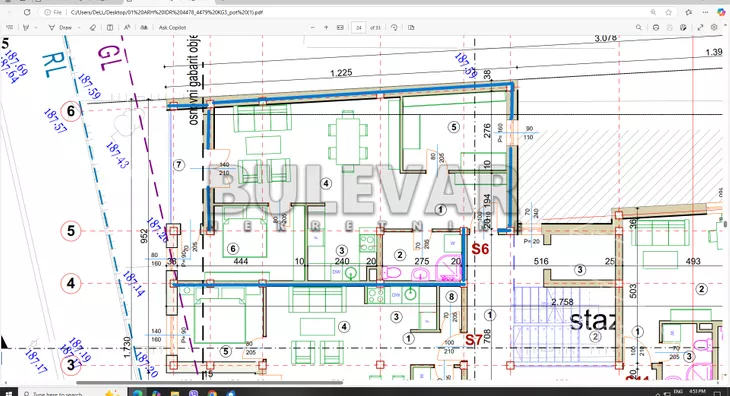The height and width of the screenshot is (396, 730).
Task: Open the PDF find search icon
Action: (x=639, y=28)
